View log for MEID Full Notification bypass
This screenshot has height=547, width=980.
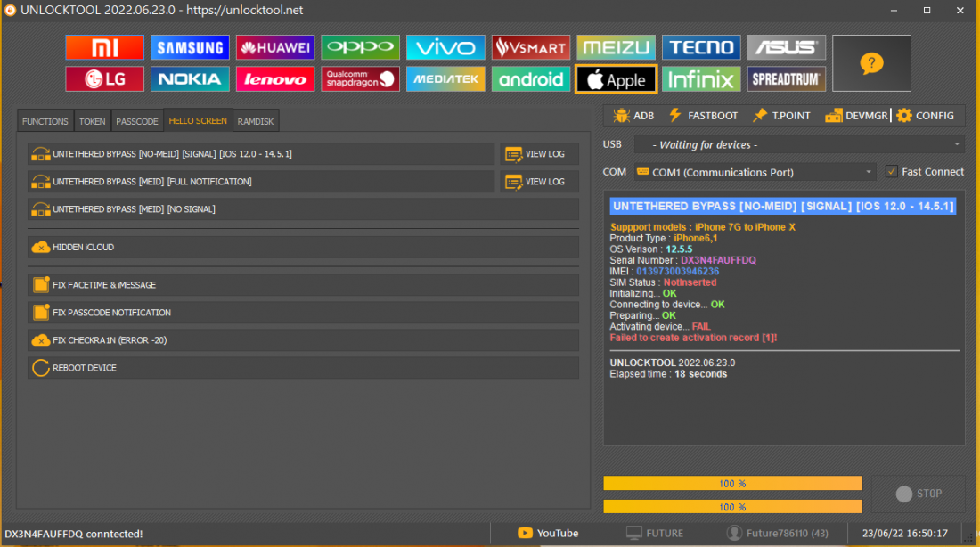click(x=539, y=181)
